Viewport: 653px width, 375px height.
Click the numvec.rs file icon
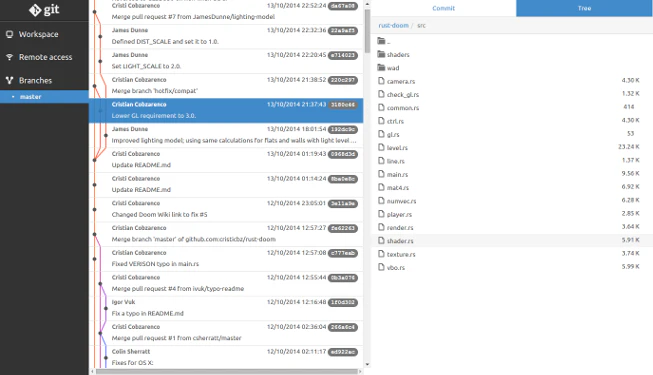coord(381,201)
